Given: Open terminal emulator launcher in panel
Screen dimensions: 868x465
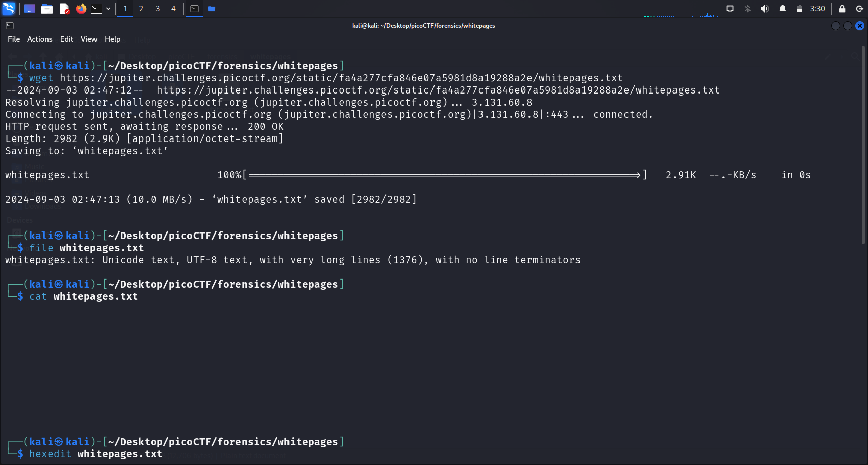Looking at the screenshot, I should click(x=97, y=9).
